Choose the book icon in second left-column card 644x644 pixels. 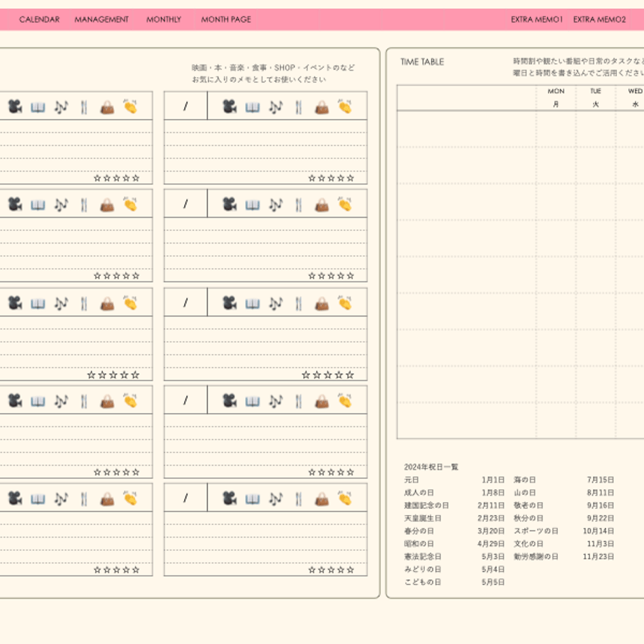(x=38, y=205)
